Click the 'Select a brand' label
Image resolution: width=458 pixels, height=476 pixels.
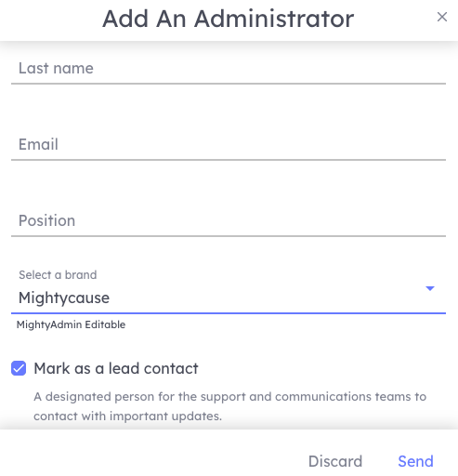click(58, 275)
